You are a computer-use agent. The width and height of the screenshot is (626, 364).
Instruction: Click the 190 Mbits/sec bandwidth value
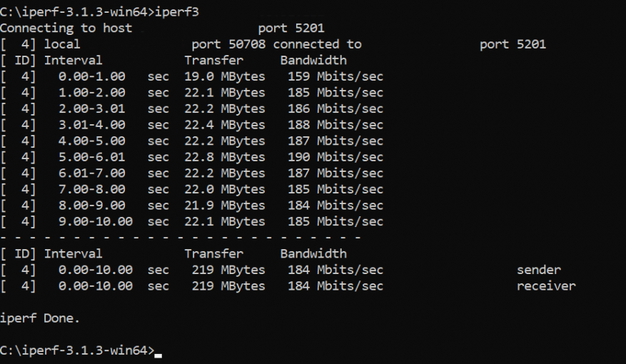pos(335,157)
